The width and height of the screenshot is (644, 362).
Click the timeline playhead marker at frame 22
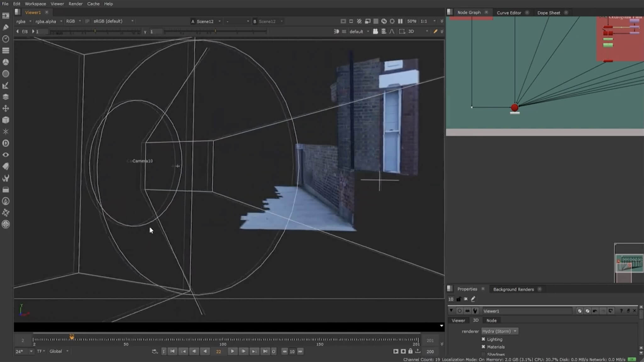(72, 337)
